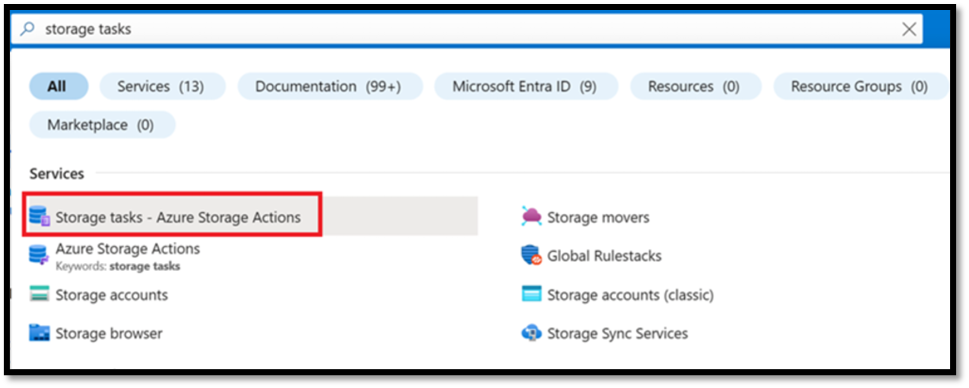Click the search magnifier icon
969x388 pixels.
[27, 29]
